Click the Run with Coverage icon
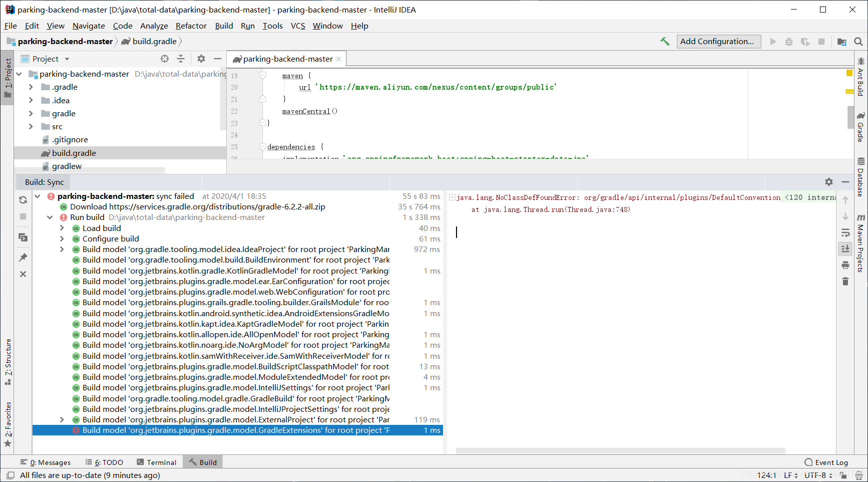This screenshot has width=868, height=482. pos(805,42)
